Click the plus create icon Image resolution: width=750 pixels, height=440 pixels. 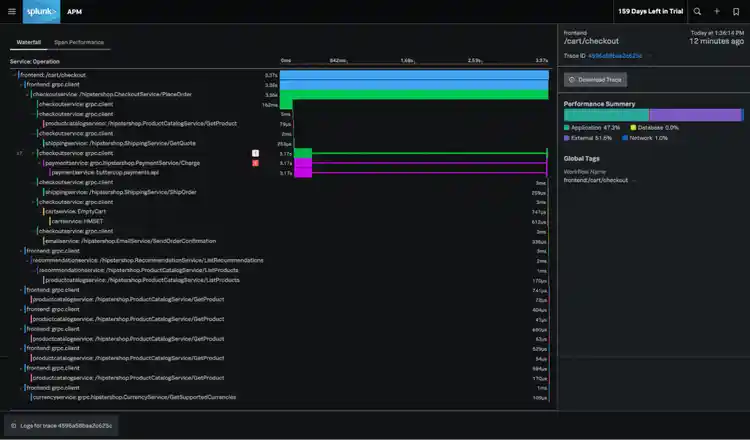point(716,11)
